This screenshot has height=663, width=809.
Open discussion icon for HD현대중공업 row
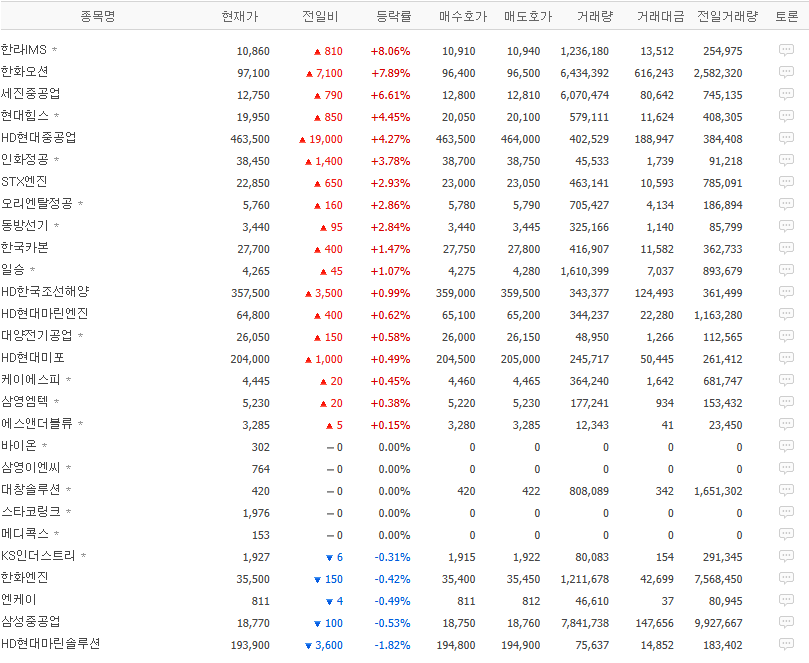pyautogui.click(x=786, y=138)
